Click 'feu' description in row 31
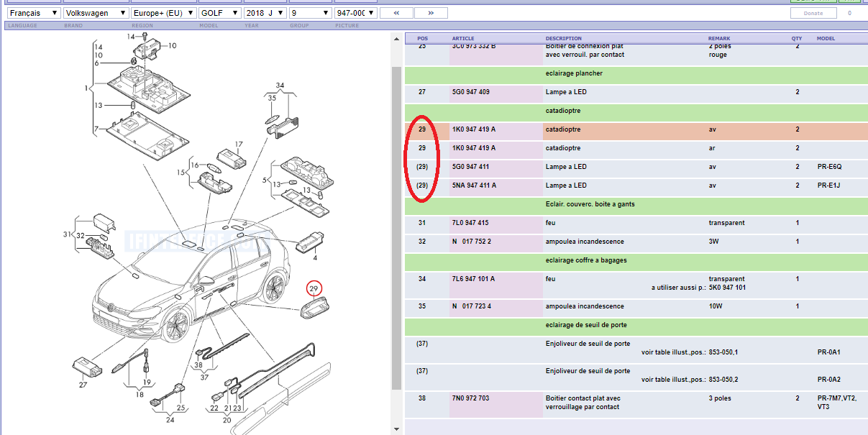Viewport: 868px width, 435px height. click(550, 223)
